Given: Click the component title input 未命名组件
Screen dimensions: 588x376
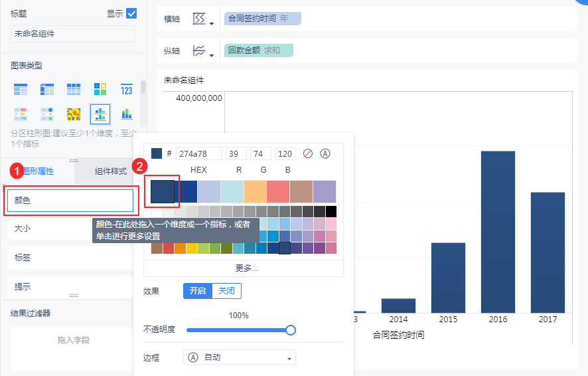Looking at the screenshot, I should coord(72,34).
